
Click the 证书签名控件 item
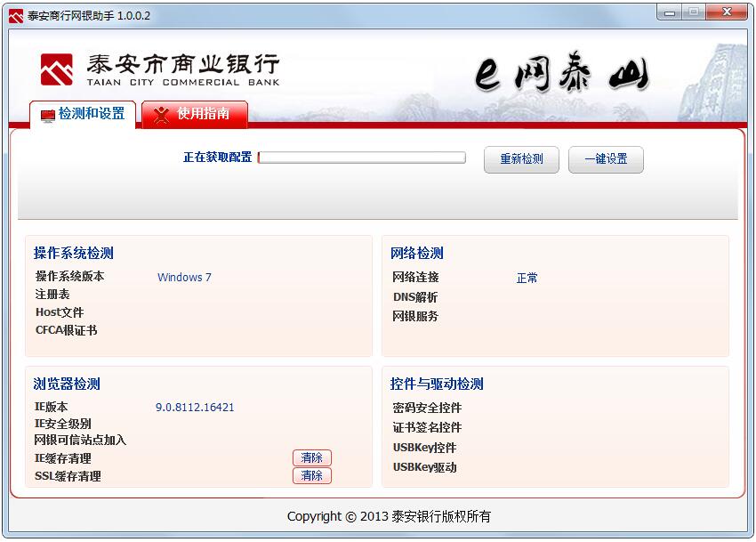coord(427,427)
